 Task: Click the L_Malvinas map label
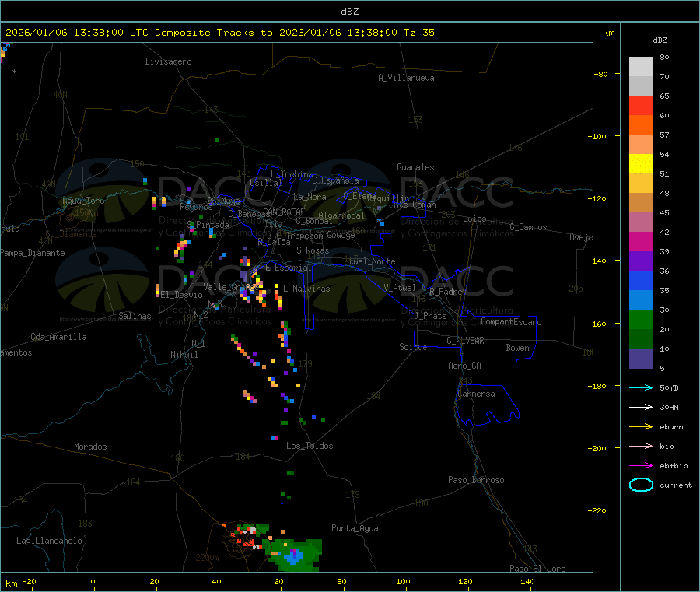306,289
